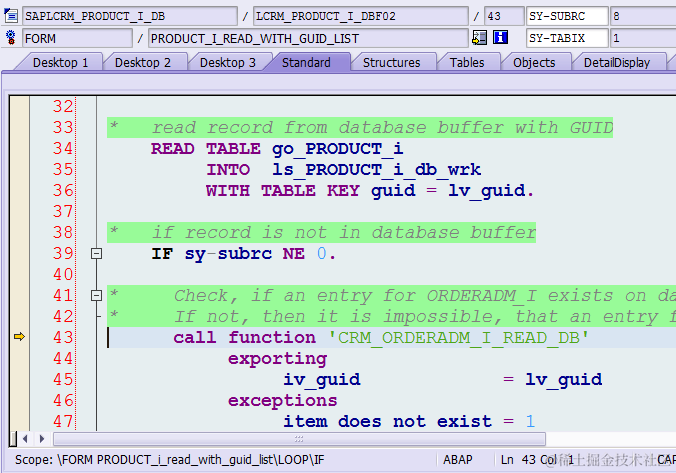Click comment 'if record is not in database buffer'
Viewport: 676px width, 473px height.
point(344,233)
